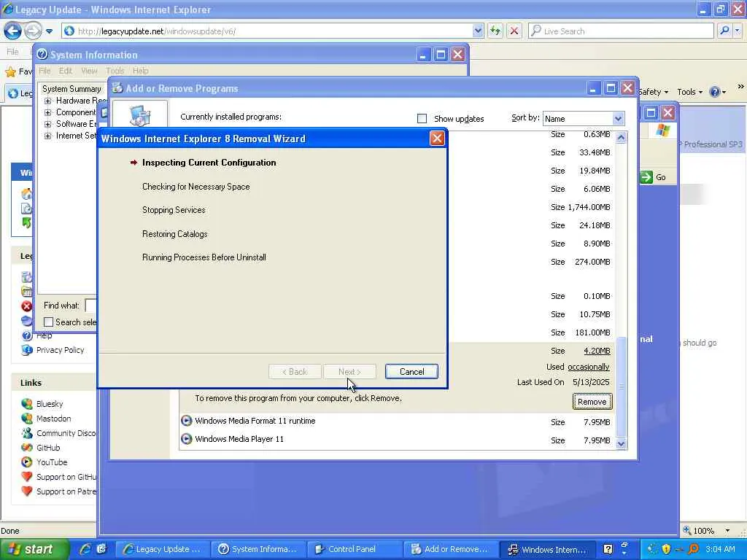Click the programs list scroll down arrow

621,444
